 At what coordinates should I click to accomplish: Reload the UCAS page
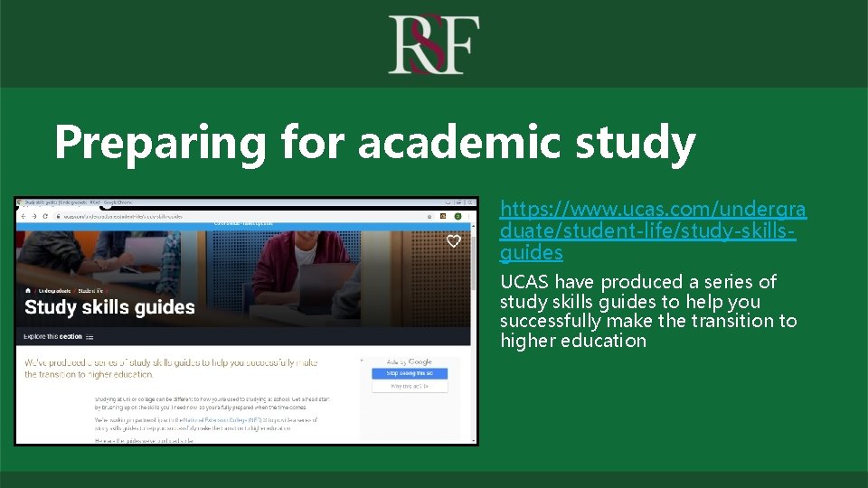[45, 216]
